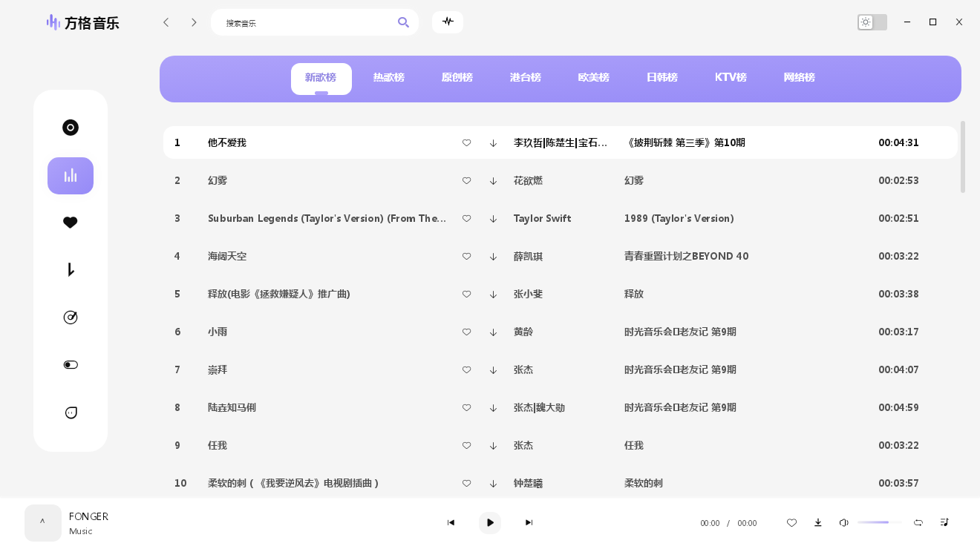Open the favorites heart in the sidebar
Image resolution: width=980 pixels, height=549 pixels.
coord(71,223)
